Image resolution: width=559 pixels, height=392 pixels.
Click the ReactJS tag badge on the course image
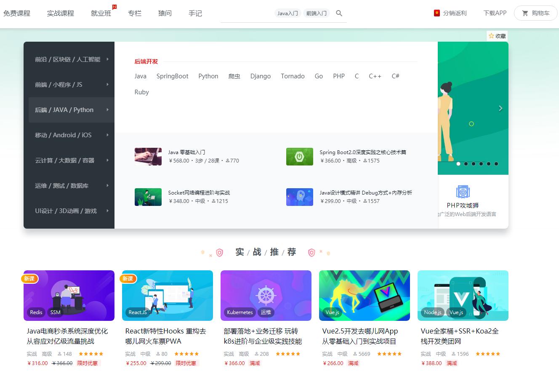(137, 312)
